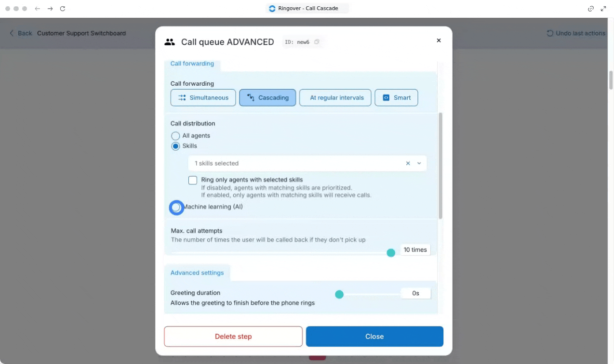This screenshot has width=614, height=364.
Task: Click the 0s greeting duration field
Action: [x=415, y=293]
